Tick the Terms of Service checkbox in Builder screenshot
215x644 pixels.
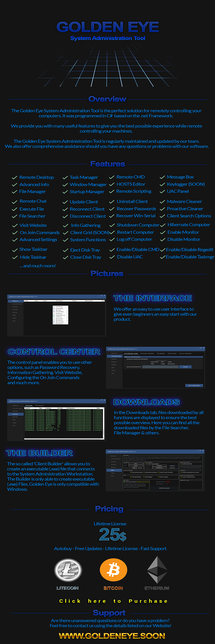click(x=124, y=482)
